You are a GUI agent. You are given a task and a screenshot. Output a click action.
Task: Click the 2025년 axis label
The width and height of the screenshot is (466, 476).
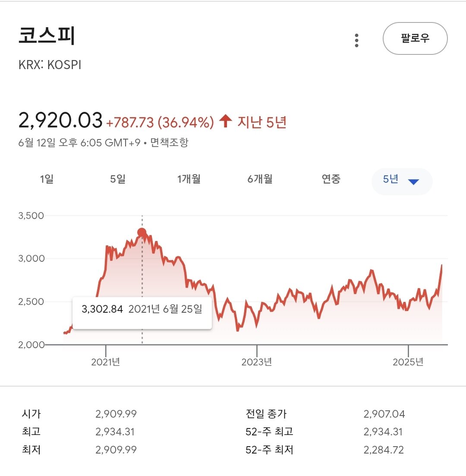click(408, 362)
